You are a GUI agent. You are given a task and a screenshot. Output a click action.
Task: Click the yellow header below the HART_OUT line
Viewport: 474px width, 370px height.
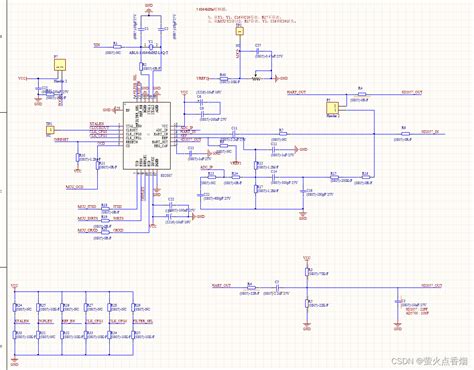(x=333, y=108)
